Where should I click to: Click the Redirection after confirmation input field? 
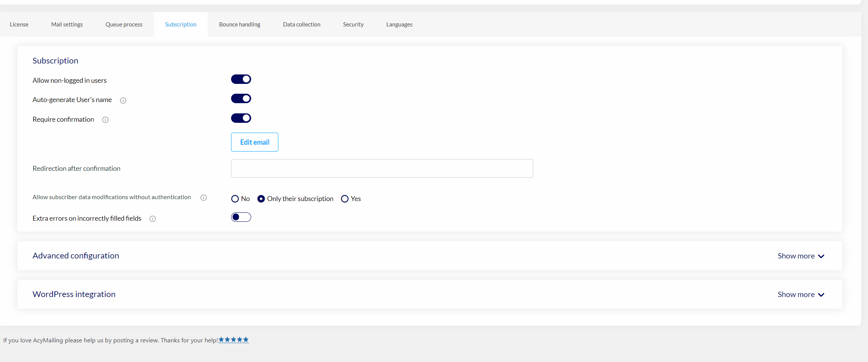[x=382, y=169]
